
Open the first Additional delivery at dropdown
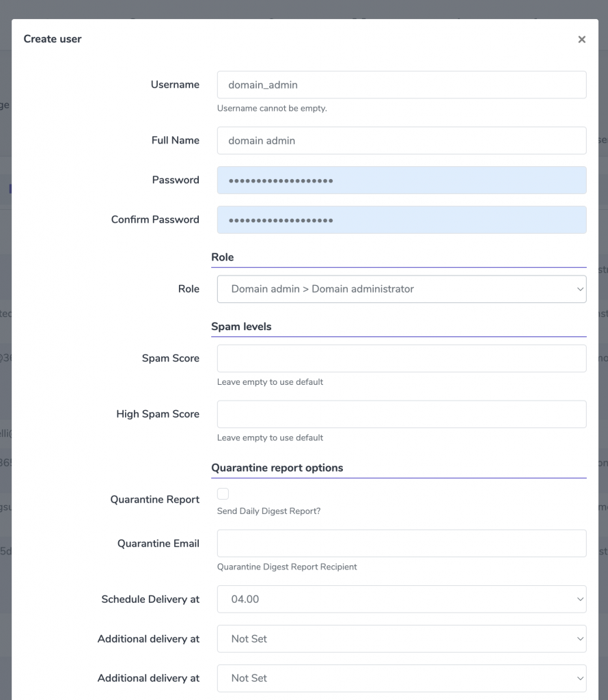coord(402,639)
